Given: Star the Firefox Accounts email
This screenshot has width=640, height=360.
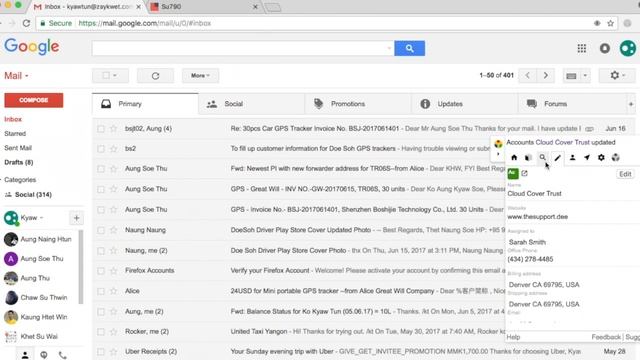Looking at the screenshot, I should point(113,271).
